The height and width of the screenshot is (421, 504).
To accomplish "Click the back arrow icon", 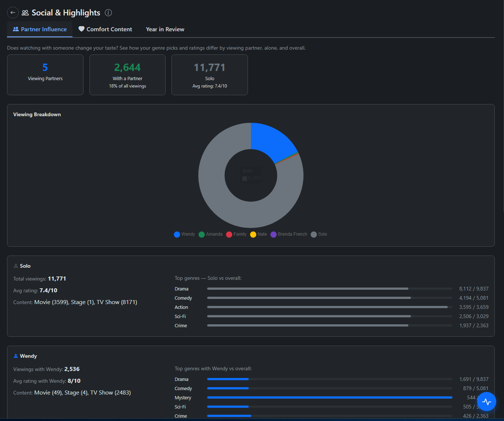I will tap(13, 12).
